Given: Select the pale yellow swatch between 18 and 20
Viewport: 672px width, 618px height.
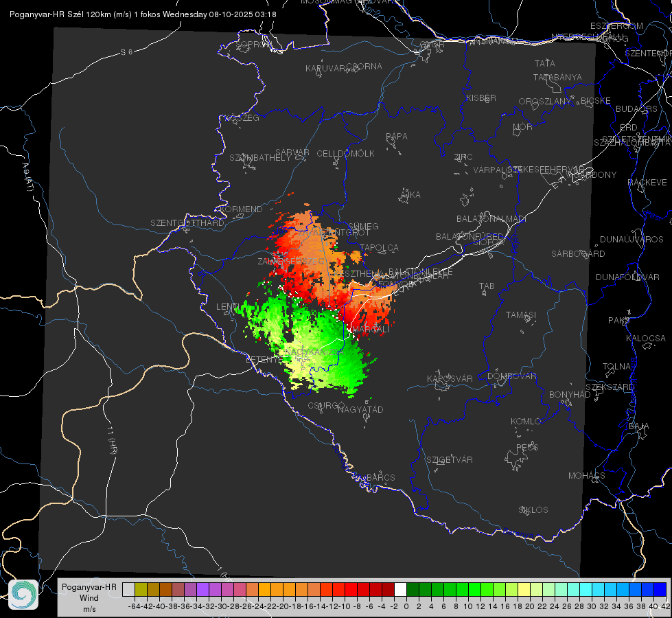Looking at the screenshot, I should click(524, 589).
